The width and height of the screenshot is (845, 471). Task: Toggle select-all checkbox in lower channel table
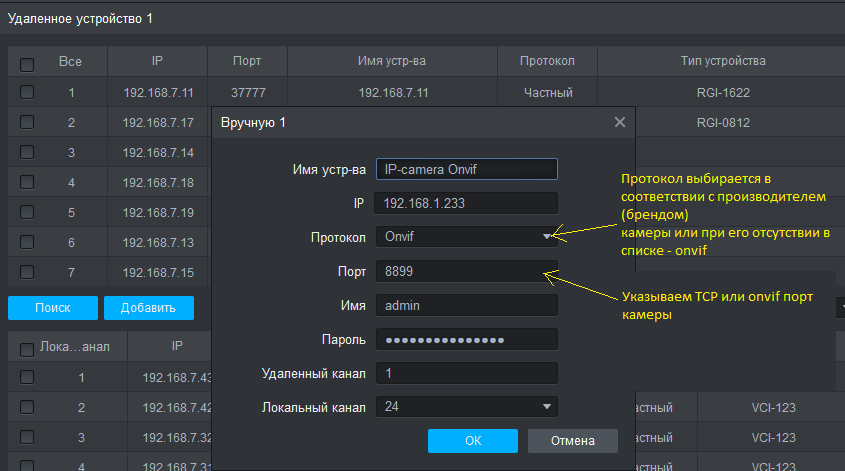pyautogui.click(x=27, y=349)
